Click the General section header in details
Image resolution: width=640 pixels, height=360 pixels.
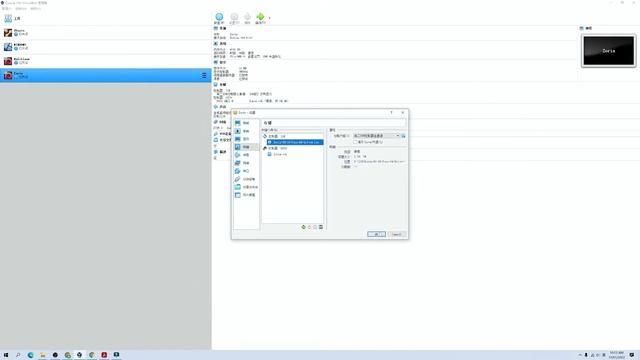pos(220,28)
